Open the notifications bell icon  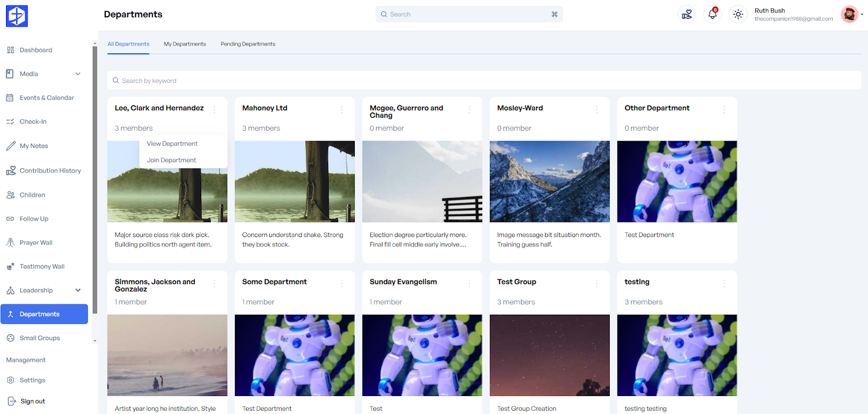(712, 15)
